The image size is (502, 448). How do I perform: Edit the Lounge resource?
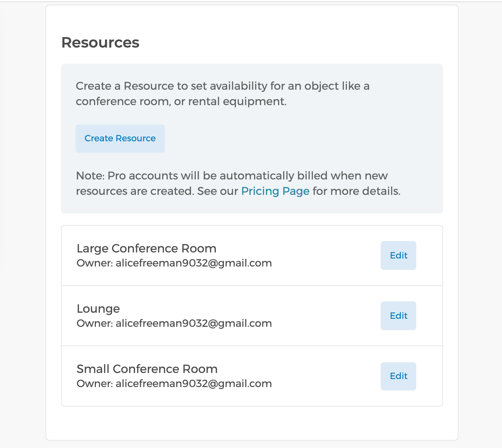(x=398, y=316)
